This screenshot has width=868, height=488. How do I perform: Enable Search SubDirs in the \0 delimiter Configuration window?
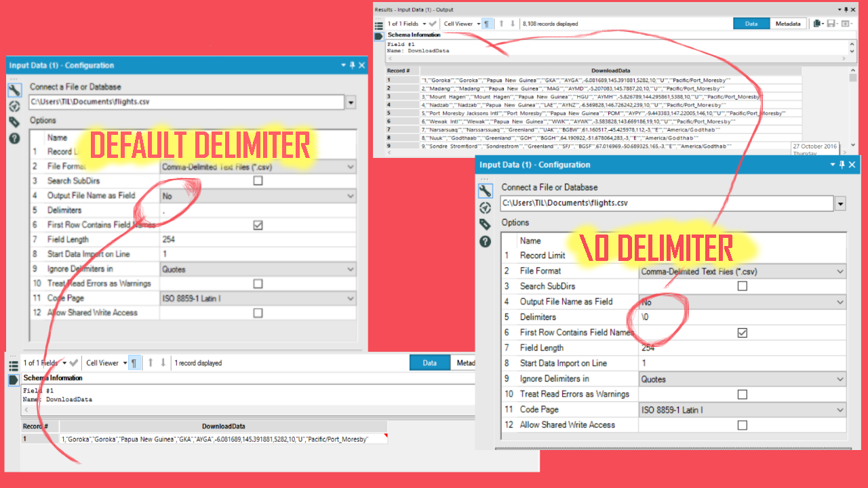pyautogui.click(x=742, y=286)
